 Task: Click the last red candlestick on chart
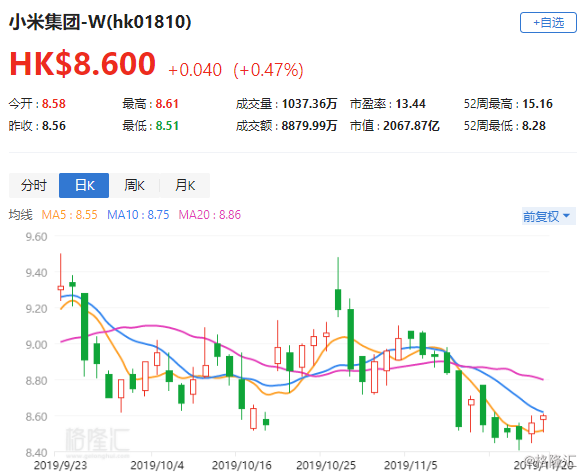[x=543, y=418]
